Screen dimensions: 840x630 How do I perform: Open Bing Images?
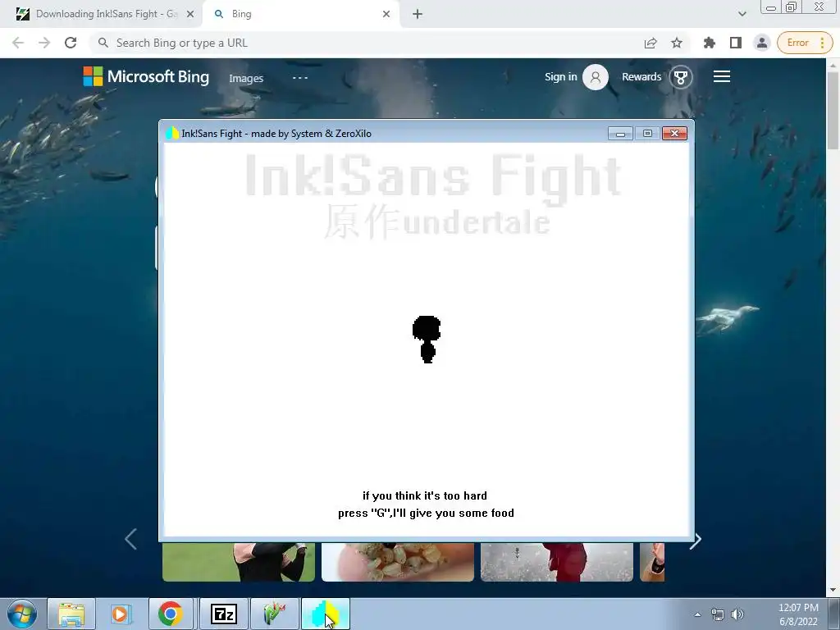(246, 78)
